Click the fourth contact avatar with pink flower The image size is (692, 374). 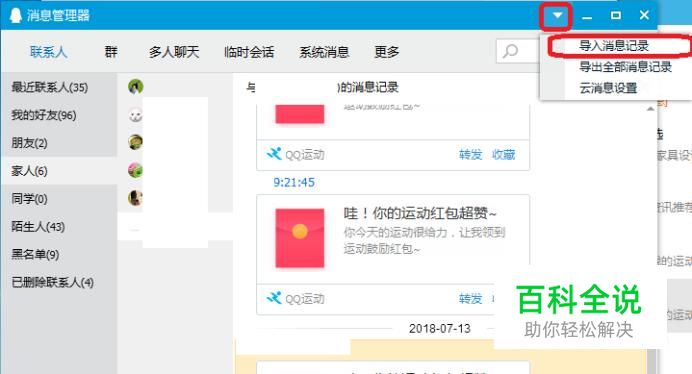(x=135, y=170)
